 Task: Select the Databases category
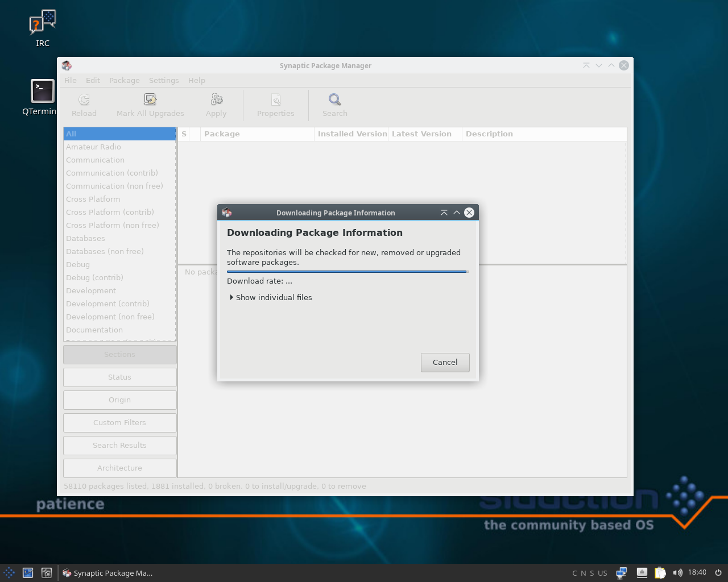119,238
